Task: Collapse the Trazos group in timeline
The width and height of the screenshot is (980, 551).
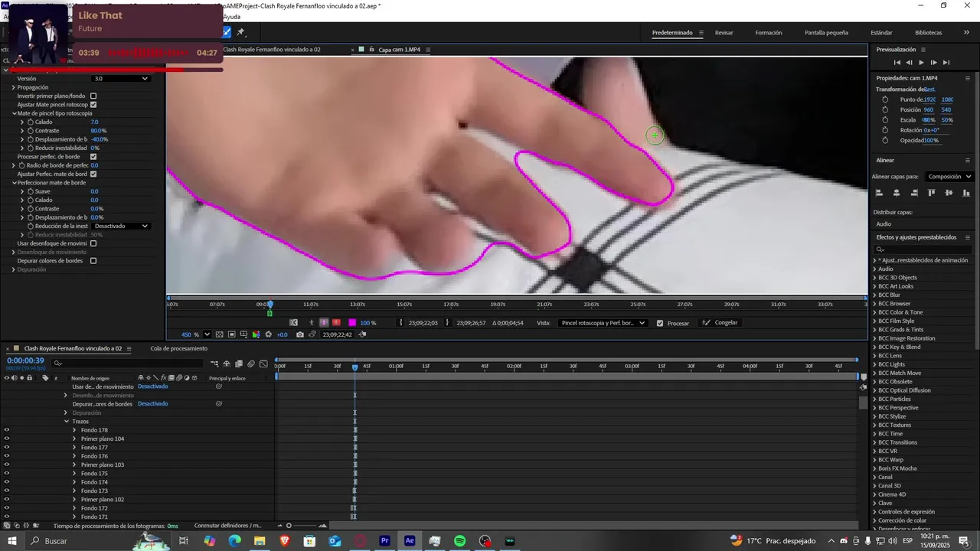Action: tap(67, 422)
